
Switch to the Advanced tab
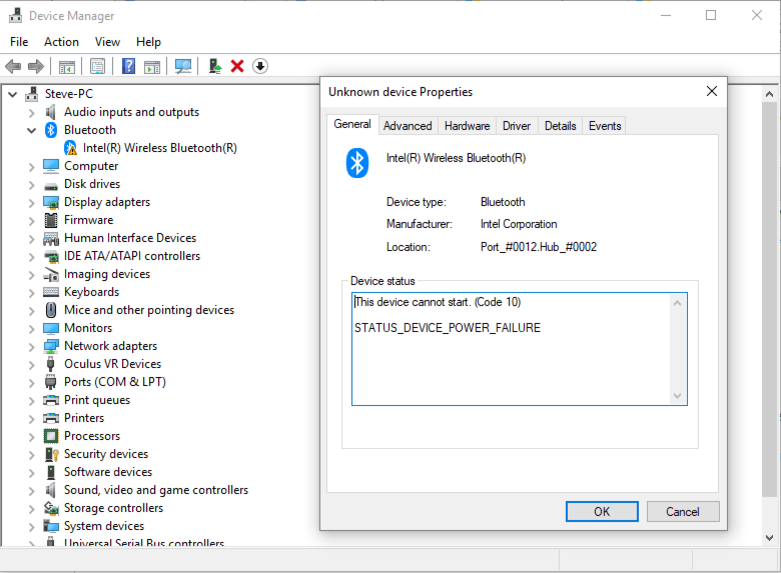tap(407, 126)
